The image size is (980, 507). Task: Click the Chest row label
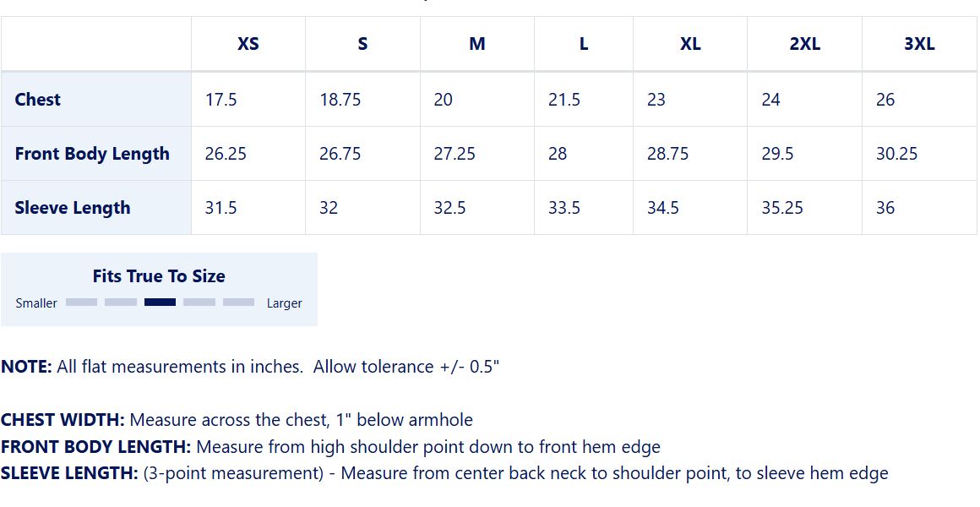pos(38,100)
